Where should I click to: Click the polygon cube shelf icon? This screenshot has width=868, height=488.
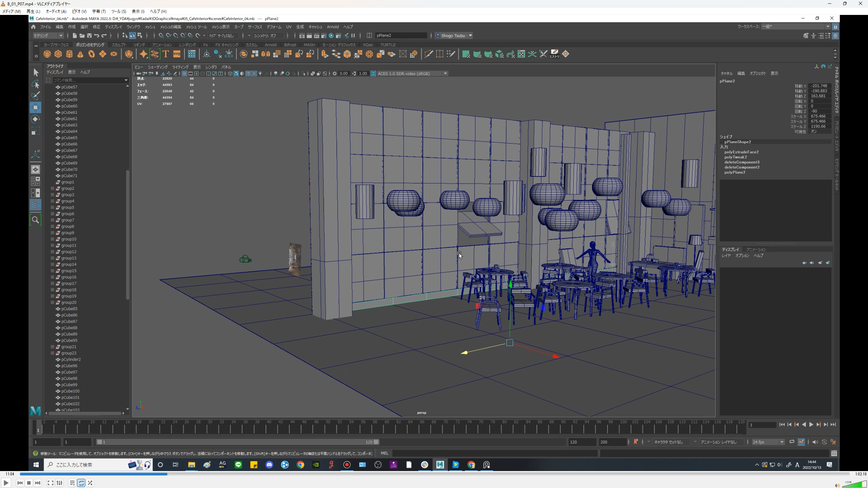(58, 54)
